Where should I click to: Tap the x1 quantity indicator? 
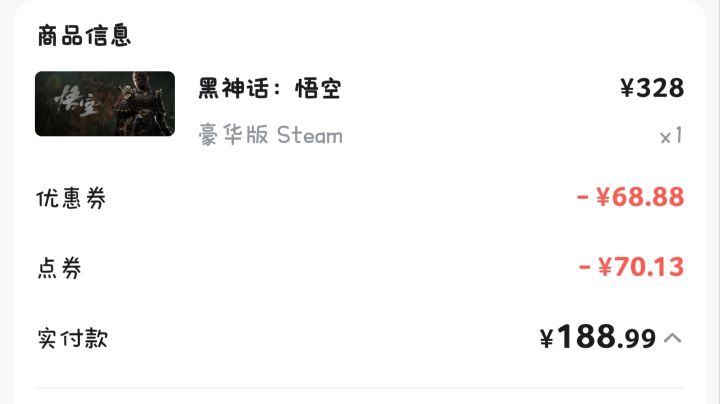(671, 136)
